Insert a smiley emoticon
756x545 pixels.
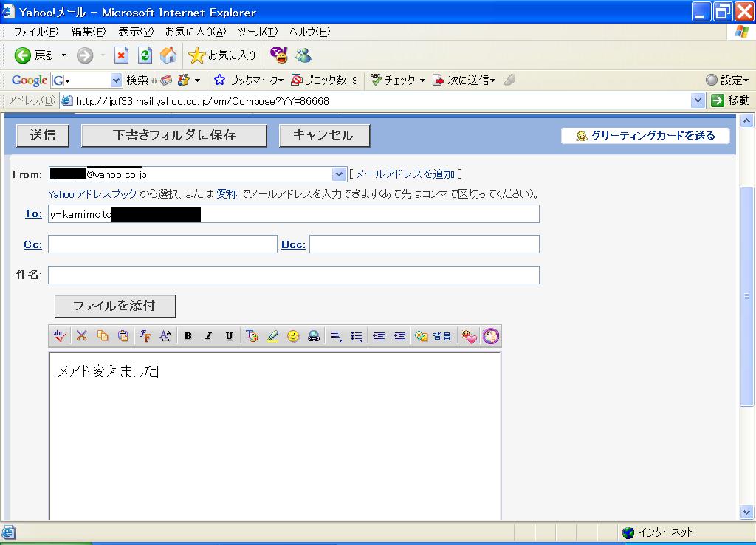293,336
